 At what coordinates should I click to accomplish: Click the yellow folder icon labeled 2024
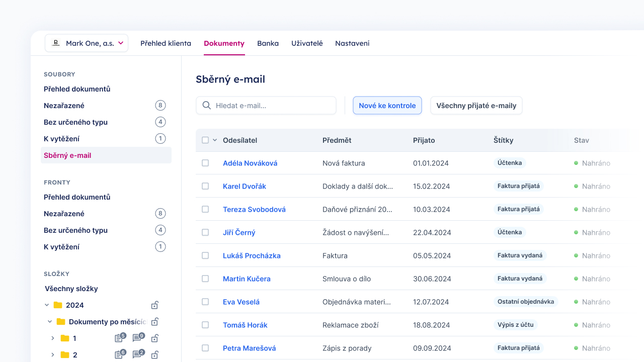(x=60, y=305)
